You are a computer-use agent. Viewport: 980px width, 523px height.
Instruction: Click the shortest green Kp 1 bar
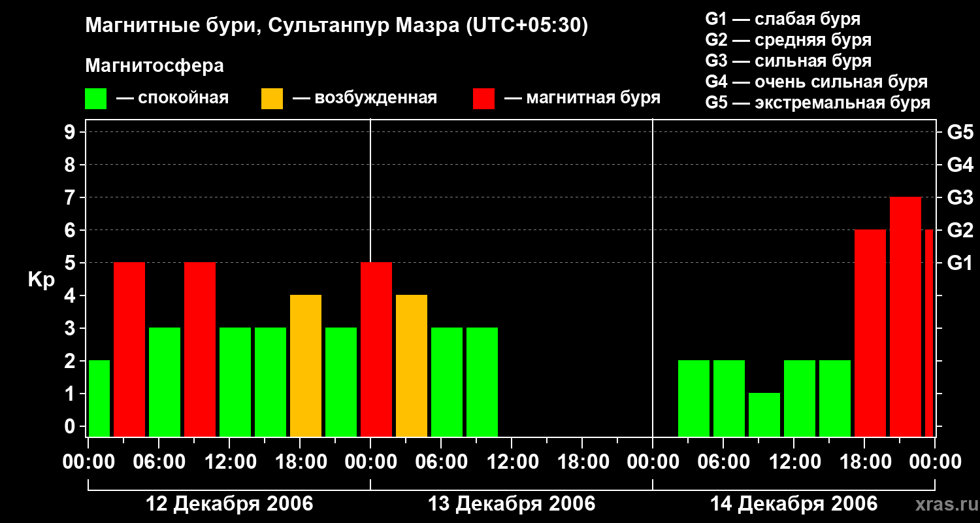click(x=764, y=414)
